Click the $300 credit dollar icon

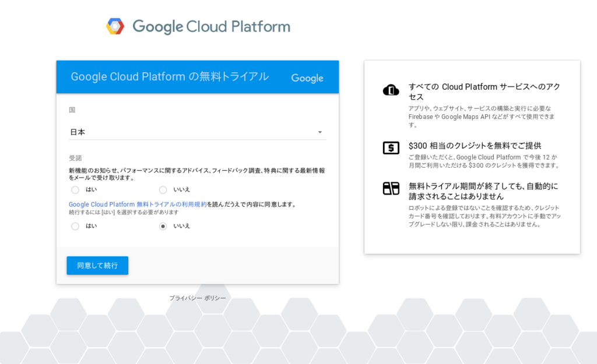click(391, 147)
